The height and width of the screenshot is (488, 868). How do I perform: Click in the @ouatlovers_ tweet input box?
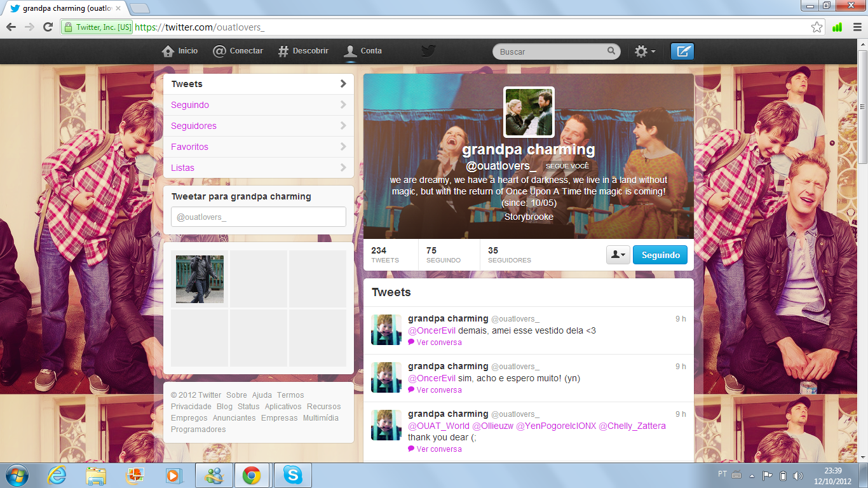point(259,217)
